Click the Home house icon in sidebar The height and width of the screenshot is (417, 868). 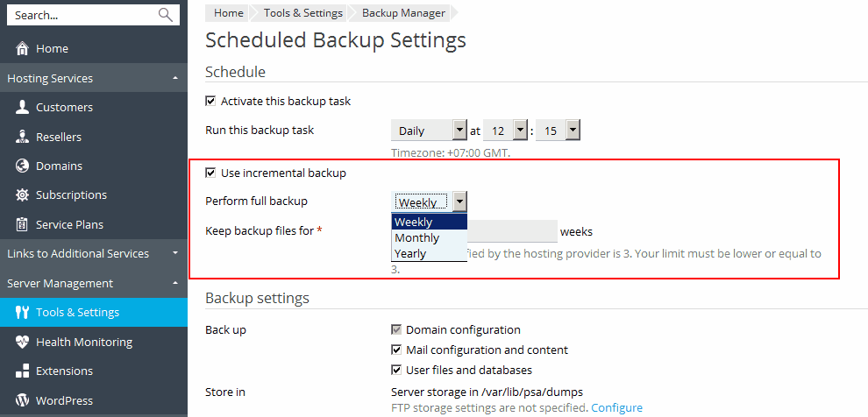click(x=23, y=49)
